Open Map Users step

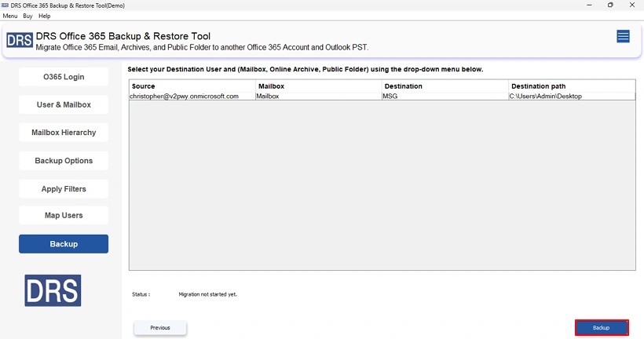(64, 215)
